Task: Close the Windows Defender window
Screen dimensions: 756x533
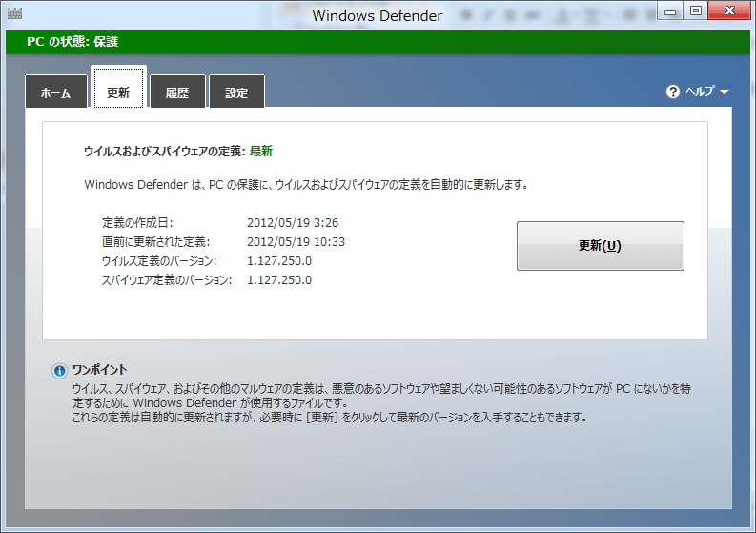Action: tap(729, 10)
